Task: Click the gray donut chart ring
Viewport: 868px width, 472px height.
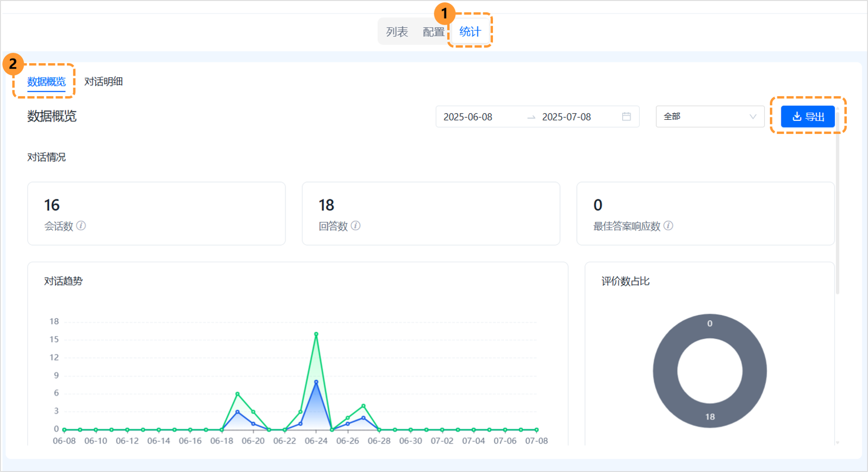Action: (664, 371)
